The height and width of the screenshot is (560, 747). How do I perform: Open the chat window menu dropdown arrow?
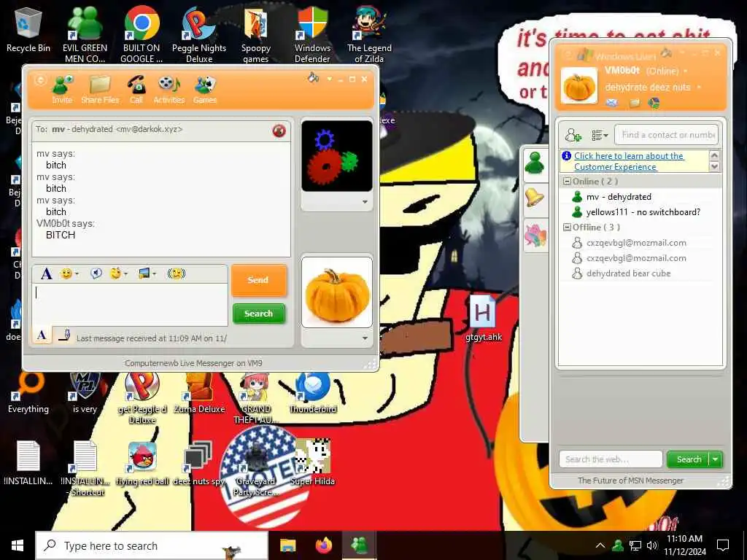point(329,79)
